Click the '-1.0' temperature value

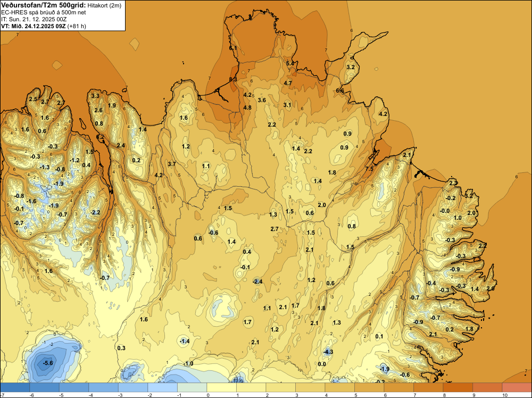point(188,364)
